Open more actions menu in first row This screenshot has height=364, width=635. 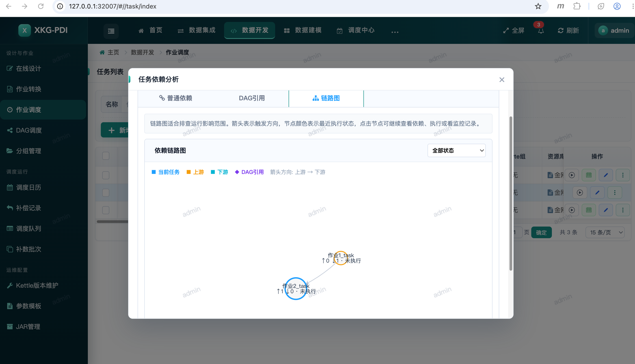[x=623, y=175]
